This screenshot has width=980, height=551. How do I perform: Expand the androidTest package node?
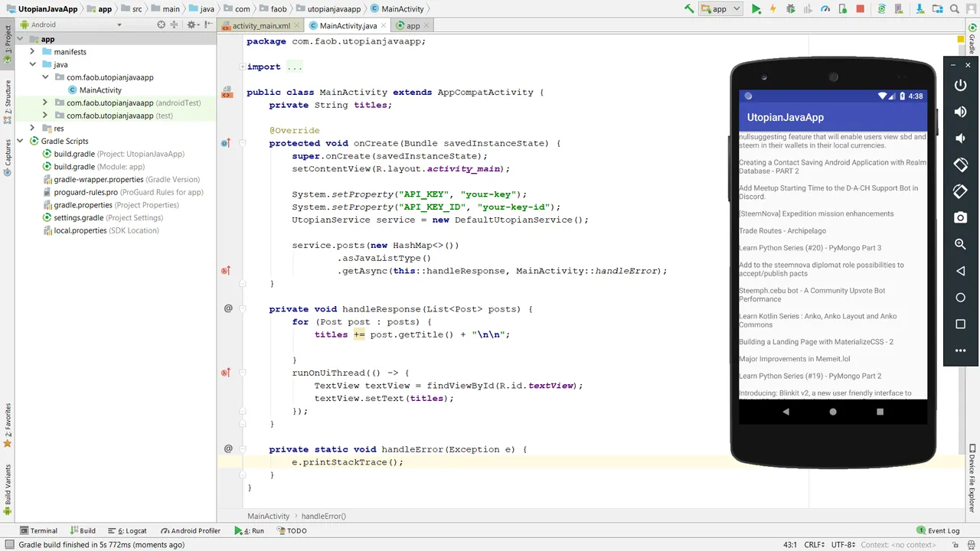[44, 103]
